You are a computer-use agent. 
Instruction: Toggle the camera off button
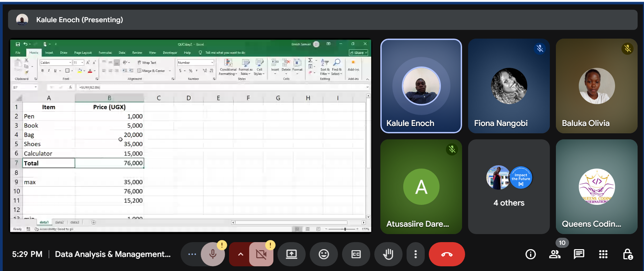pos(261,254)
